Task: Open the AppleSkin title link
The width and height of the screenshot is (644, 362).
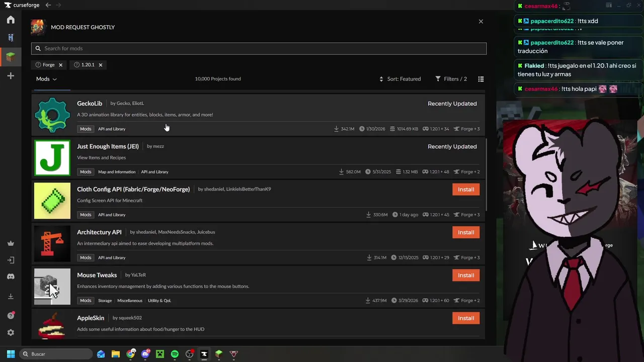Action: (x=91, y=318)
